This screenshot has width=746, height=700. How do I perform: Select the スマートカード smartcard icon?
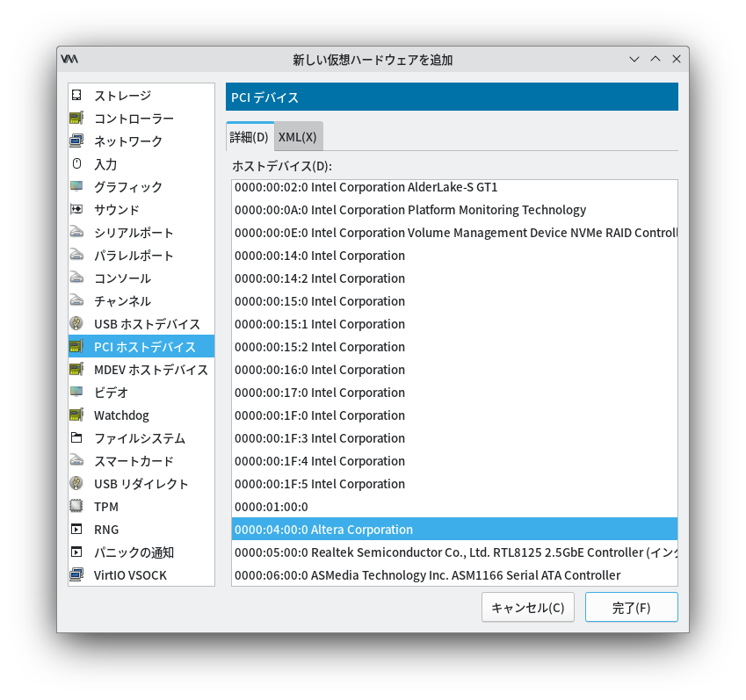[x=76, y=460]
